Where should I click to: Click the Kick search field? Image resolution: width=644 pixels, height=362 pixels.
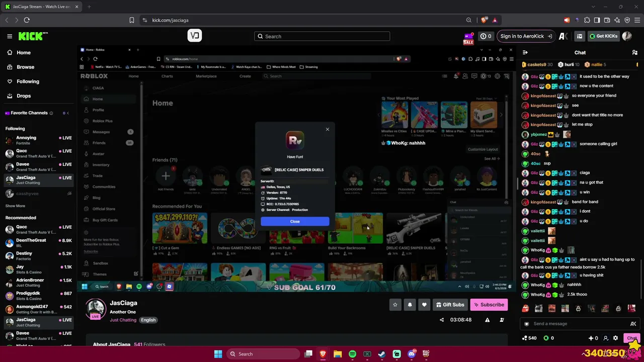pyautogui.click(x=322, y=36)
